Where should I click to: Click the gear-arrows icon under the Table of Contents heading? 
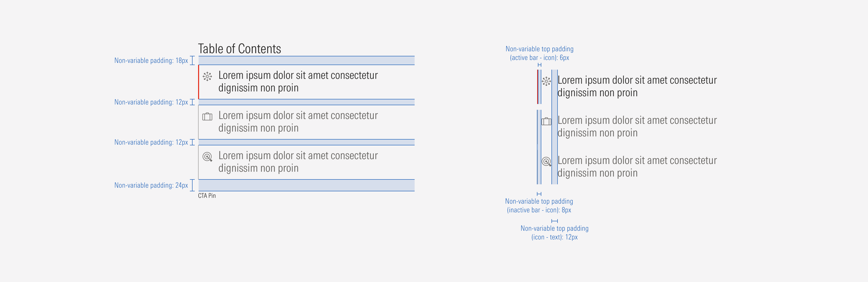point(207,76)
